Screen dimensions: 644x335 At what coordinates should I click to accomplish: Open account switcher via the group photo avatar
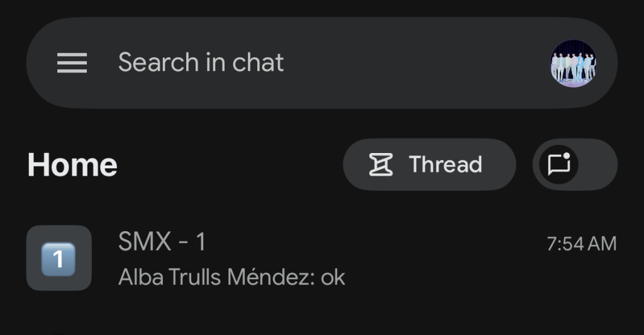[x=573, y=63]
